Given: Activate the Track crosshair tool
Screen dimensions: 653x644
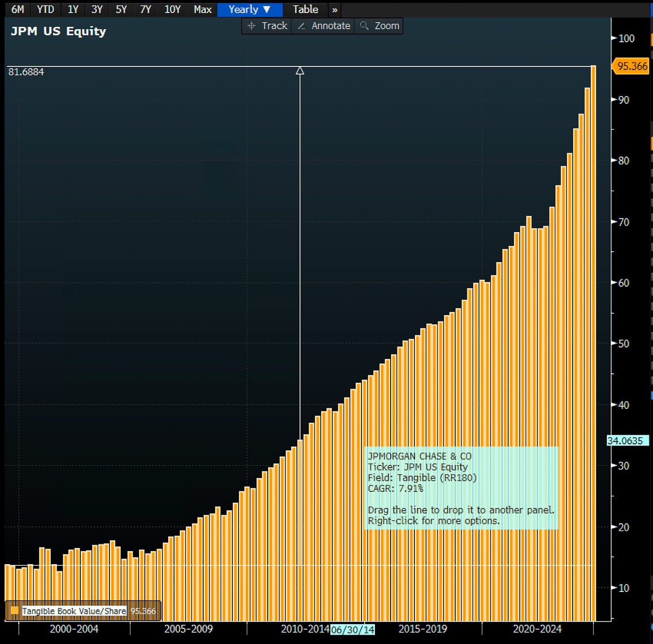Looking at the screenshot, I should click(x=268, y=26).
